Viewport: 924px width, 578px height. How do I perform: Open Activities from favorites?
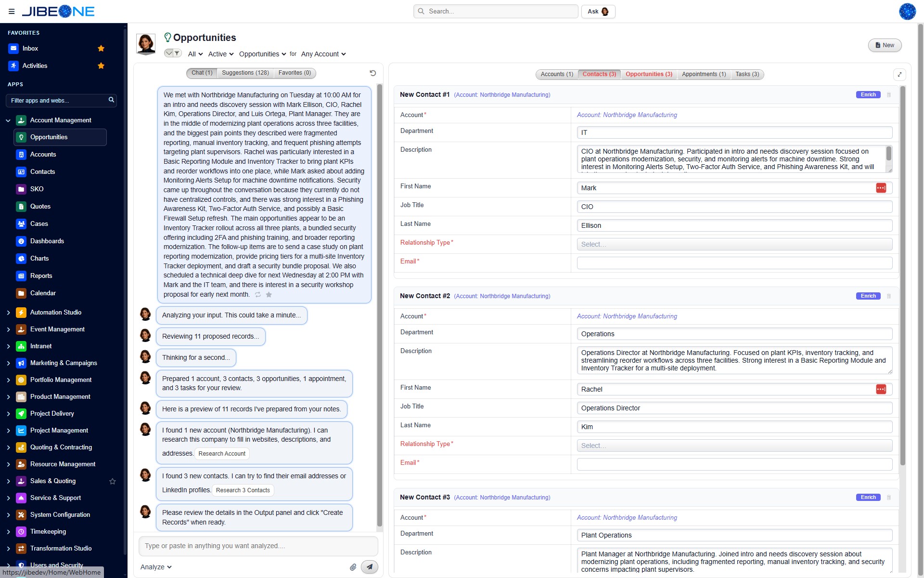click(35, 66)
